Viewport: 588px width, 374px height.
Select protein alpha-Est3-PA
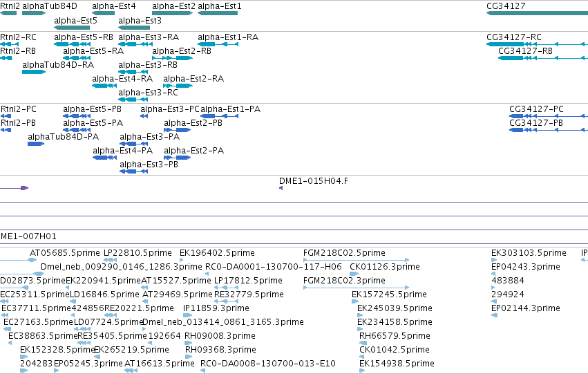(150, 137)
